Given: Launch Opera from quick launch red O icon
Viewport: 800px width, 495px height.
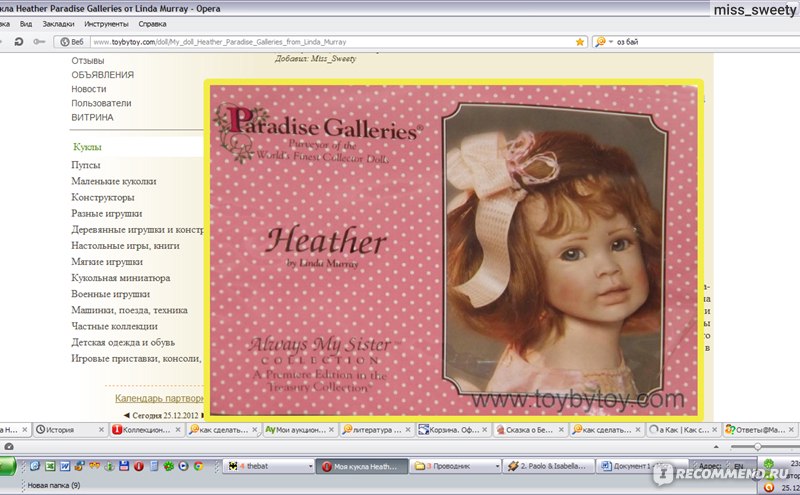Looking at the screenshot, I should (x=138, y=466).
